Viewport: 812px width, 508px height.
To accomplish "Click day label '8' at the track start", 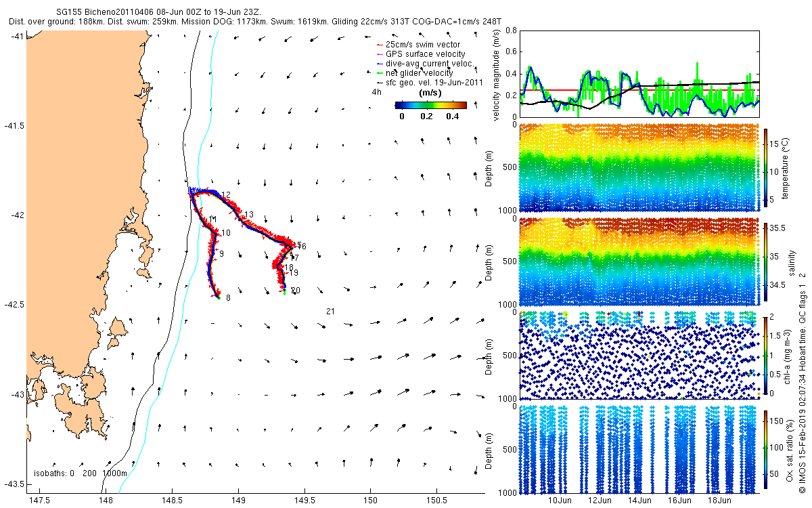I will click(x=229, y=298).
